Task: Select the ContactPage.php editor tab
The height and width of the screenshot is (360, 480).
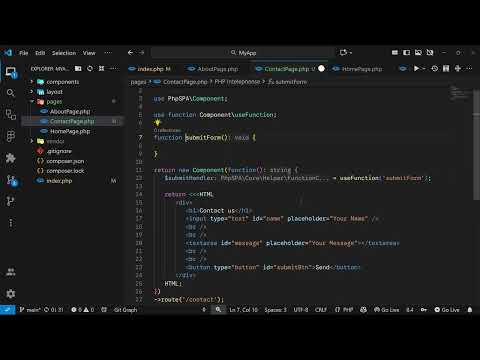Action: click(287, 69)
